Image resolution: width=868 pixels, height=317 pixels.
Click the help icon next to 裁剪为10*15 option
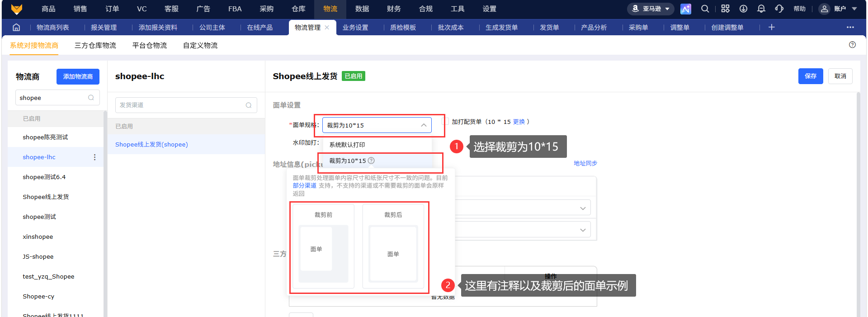[x=371, y=161]
